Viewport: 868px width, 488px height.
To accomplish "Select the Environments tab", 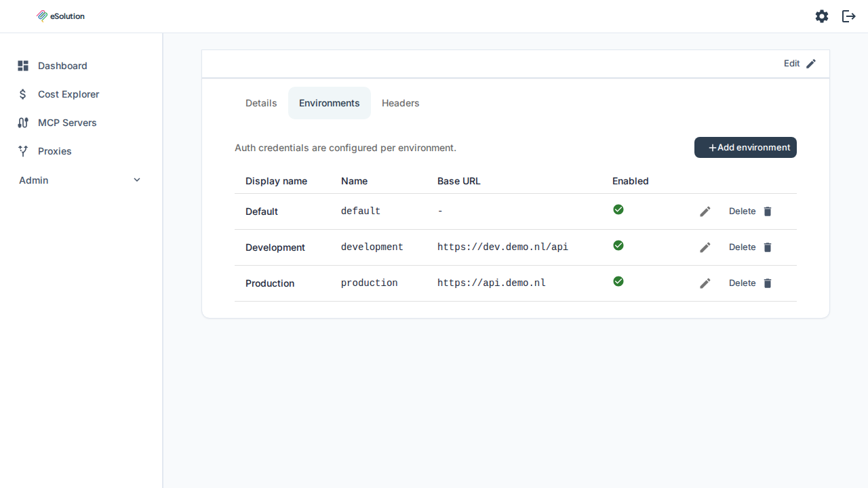I will click(x=330, y=103).
